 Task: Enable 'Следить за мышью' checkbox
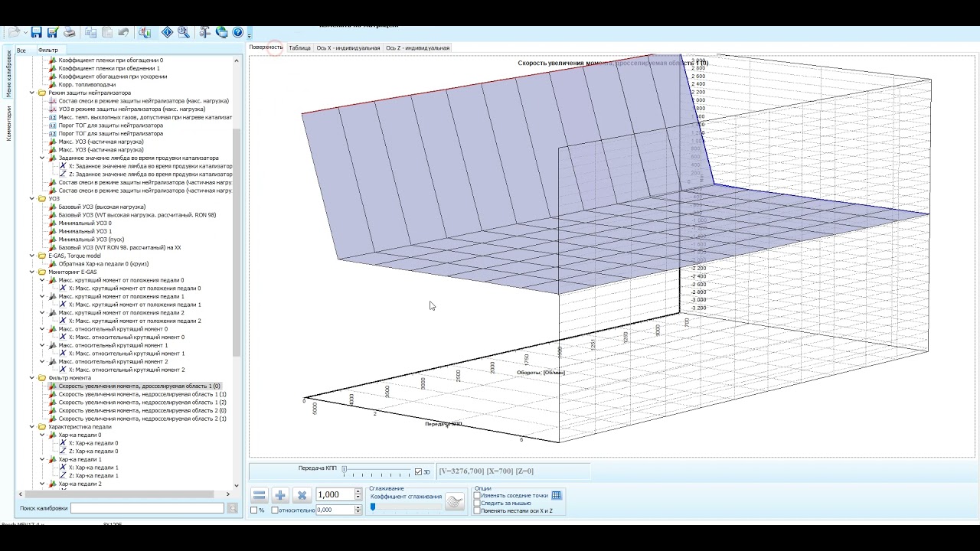click(477, 503)
